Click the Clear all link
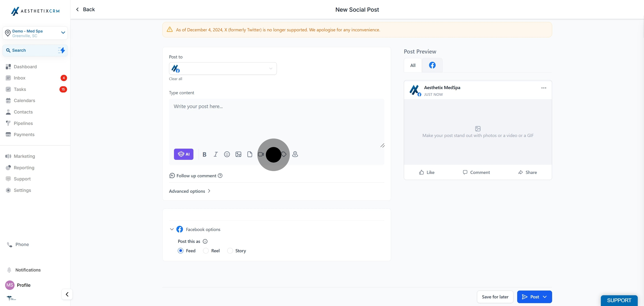This screenshot has height=306, width=644. coord(176,79)
